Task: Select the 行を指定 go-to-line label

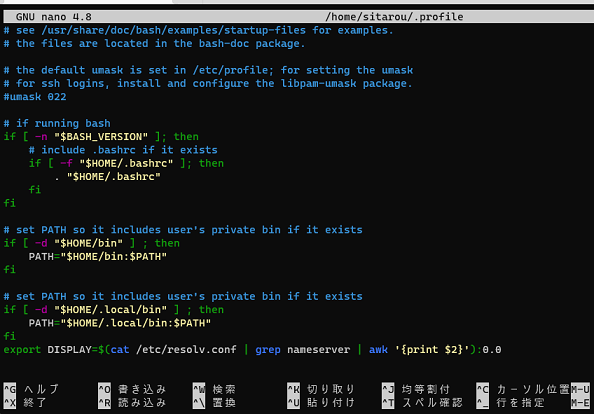Action: click(x=521, y=402)
